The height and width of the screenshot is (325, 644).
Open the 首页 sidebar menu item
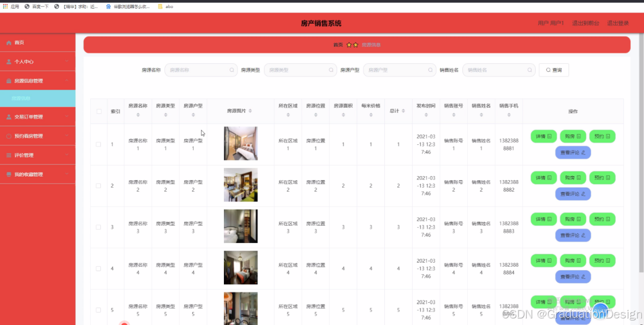tap(38, 43)
